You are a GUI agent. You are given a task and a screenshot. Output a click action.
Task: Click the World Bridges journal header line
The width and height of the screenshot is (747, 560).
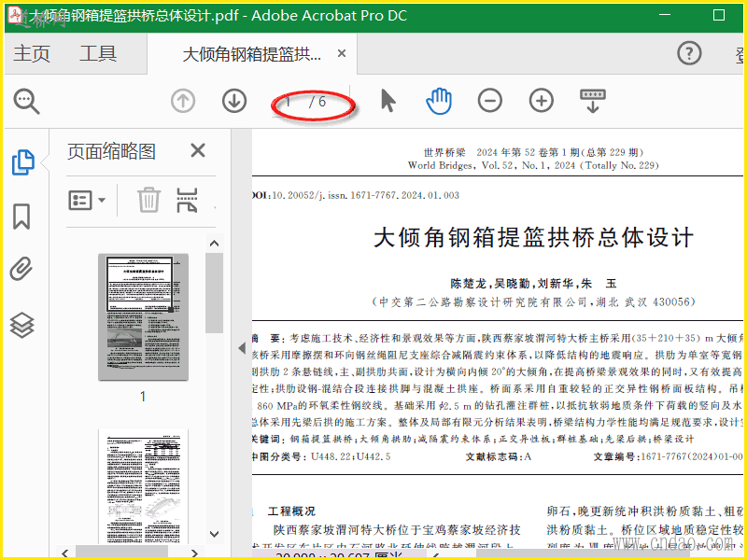point(533,166)
